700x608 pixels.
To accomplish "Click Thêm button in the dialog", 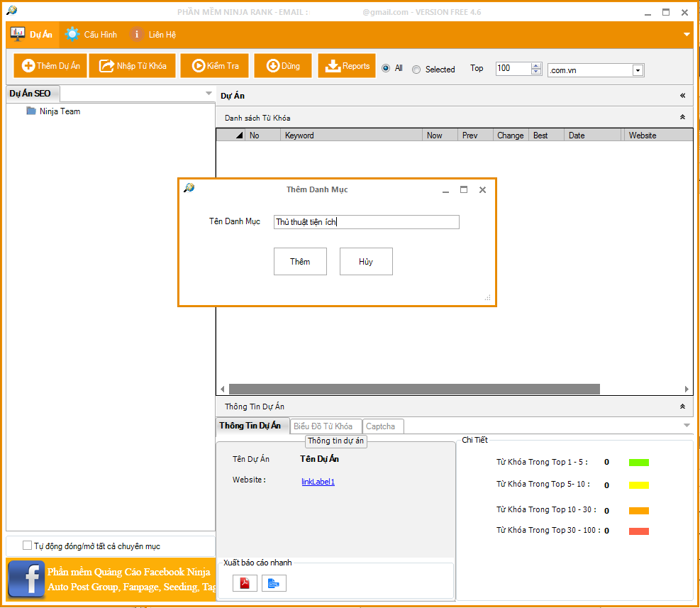I will pyautogui.click(x=300, y=262).
